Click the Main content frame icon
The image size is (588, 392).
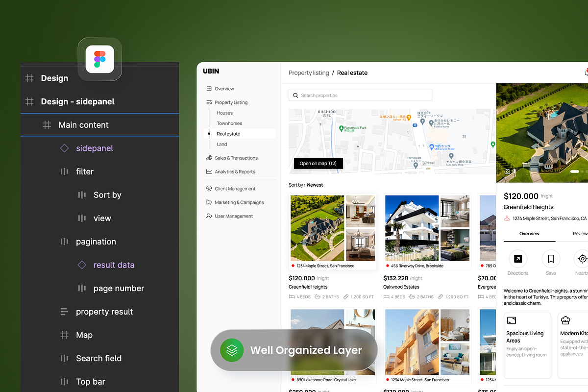47,125
